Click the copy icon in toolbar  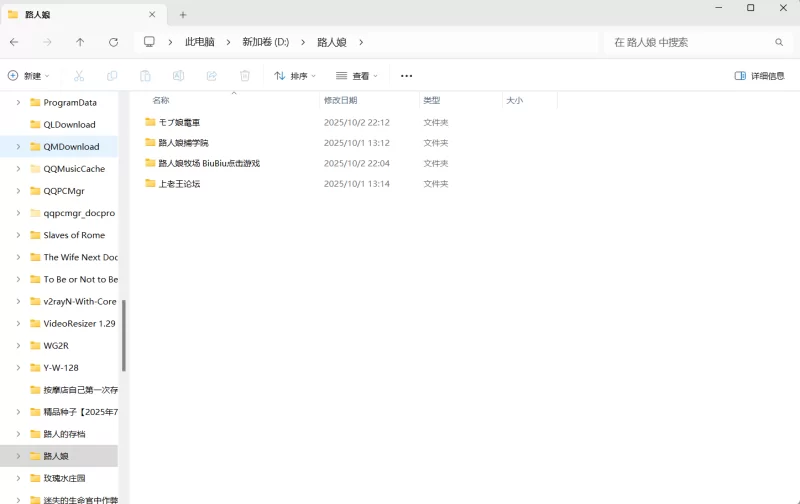[x=112, y=76]
